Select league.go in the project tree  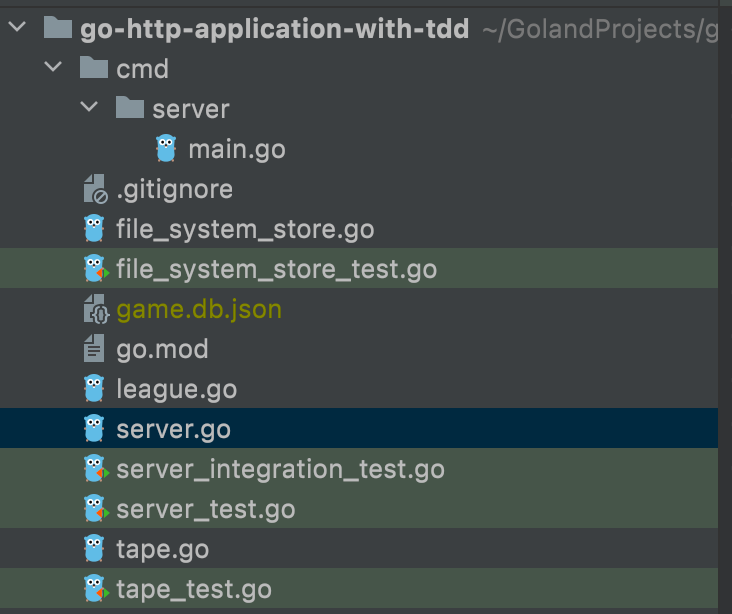176,389
